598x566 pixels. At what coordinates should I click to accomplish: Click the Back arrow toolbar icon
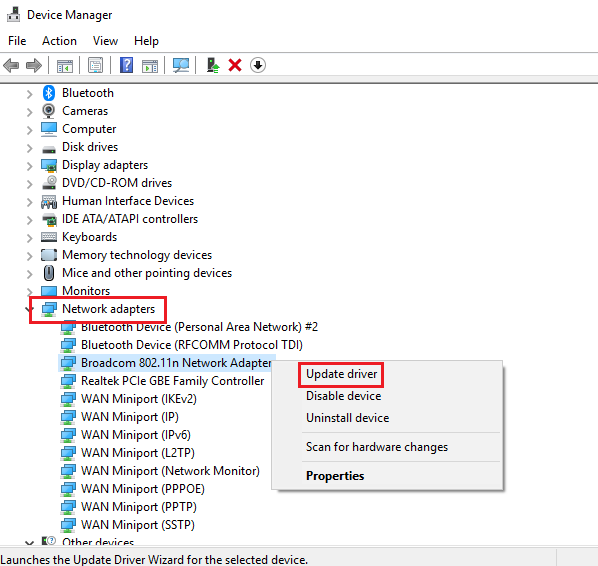pyautogui.click(x=11, y=65)
